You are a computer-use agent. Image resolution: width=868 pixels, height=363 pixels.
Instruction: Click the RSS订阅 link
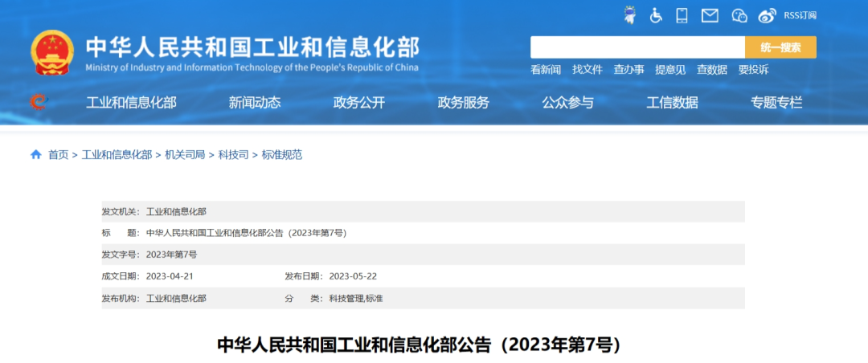pyautogui.click(x=800, y=15)
